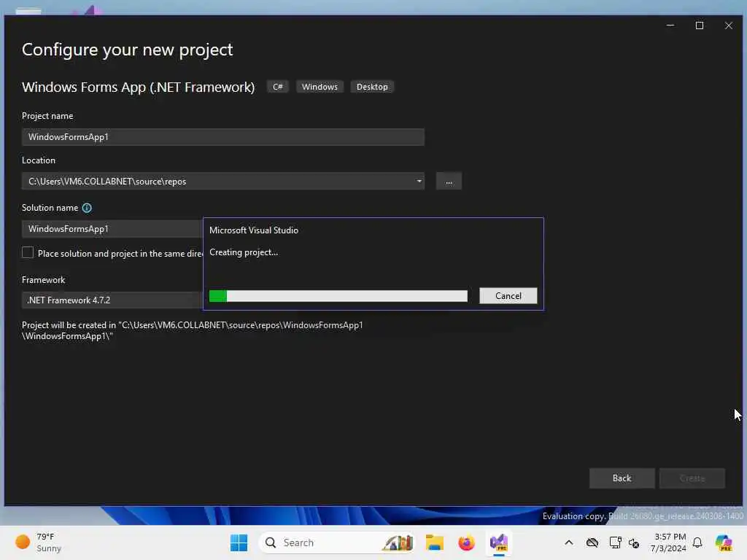Screen dimensions: 747x560
Task: Click the Windows Forms App (.NET Framework) heading
Action: click(x=138, y=87)
